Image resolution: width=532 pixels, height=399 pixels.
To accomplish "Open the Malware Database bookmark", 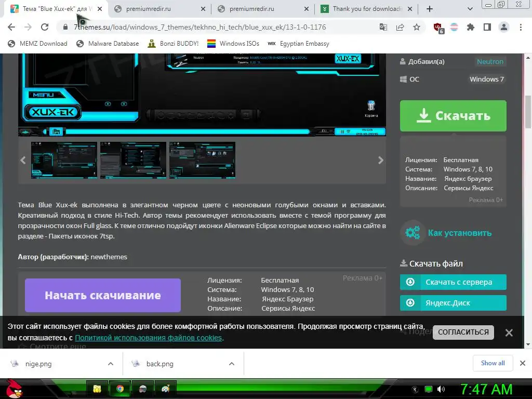I will 108,44.
